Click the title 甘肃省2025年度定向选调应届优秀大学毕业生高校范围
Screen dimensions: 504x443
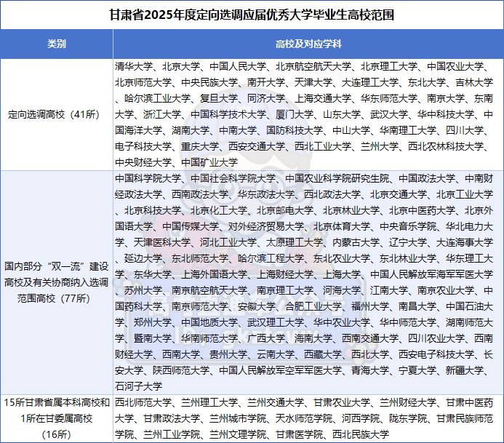pyautogui.click(x=252, y=15)
